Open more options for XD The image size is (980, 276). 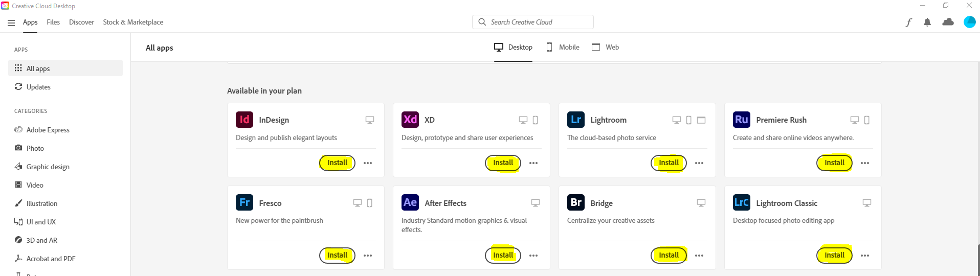pos(533,163)
